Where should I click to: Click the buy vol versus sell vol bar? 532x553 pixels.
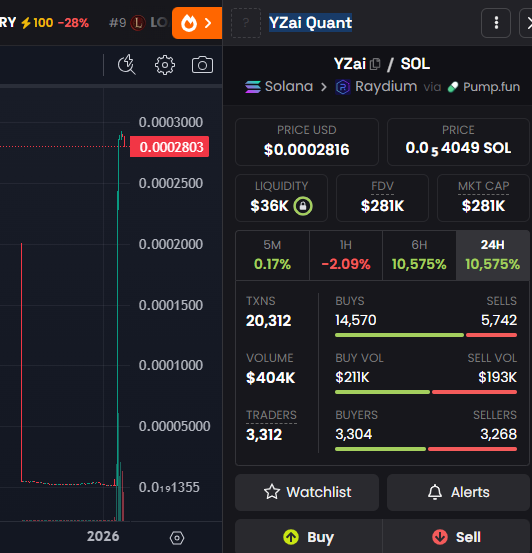click(x=426, y=392)
